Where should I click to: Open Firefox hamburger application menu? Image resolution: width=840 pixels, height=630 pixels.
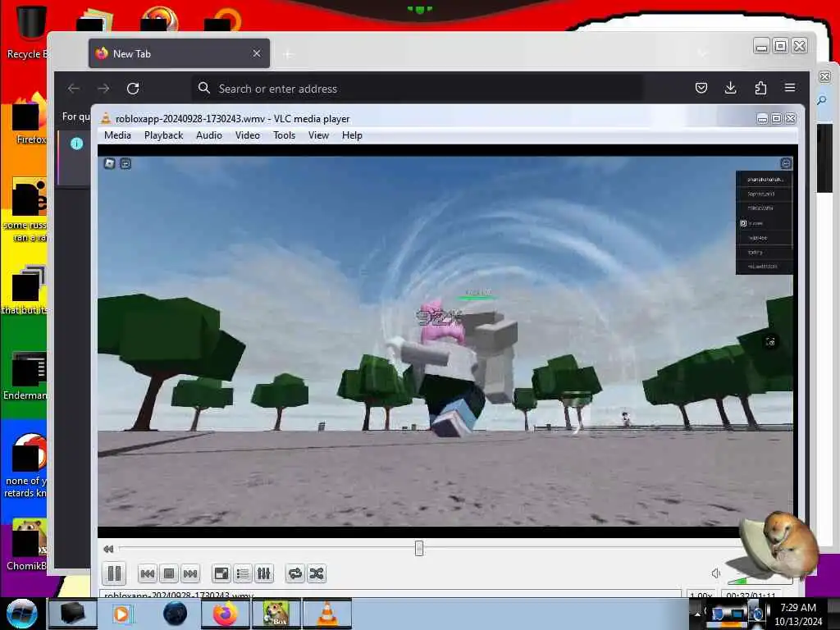[790, 88]
